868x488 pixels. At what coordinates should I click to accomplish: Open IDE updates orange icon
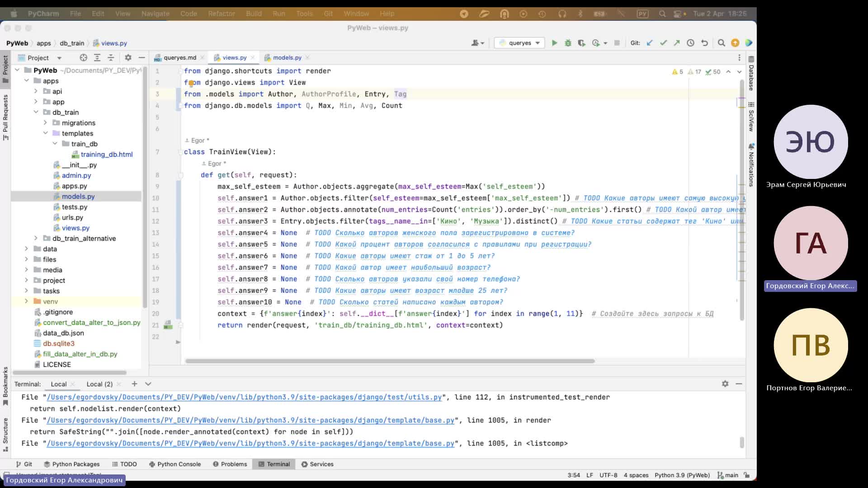(x=735, y=43)
